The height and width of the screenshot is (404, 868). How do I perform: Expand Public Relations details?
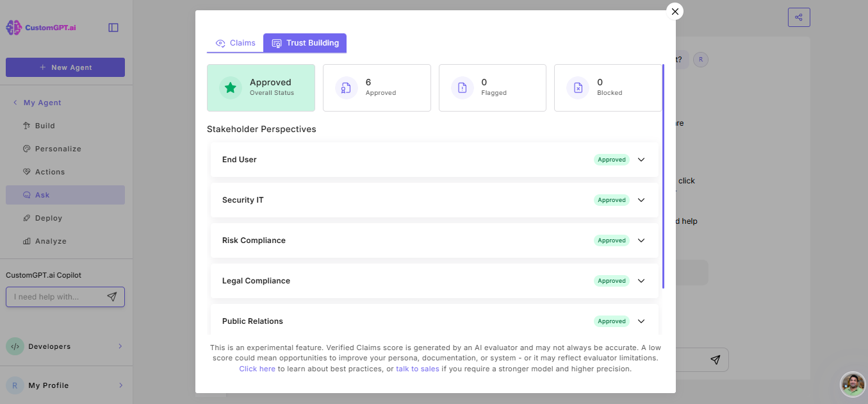coord(641,321)
